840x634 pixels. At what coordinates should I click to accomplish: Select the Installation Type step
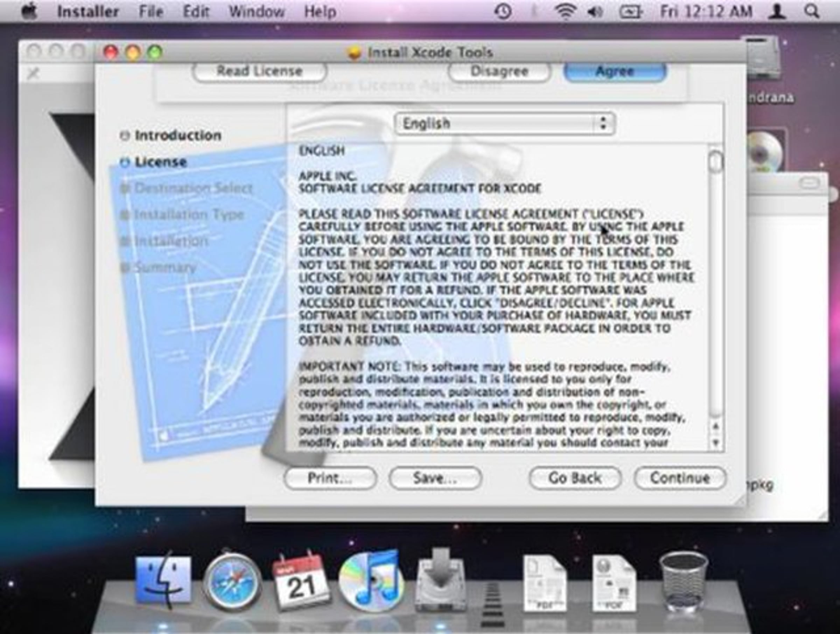tap(182, 215)
